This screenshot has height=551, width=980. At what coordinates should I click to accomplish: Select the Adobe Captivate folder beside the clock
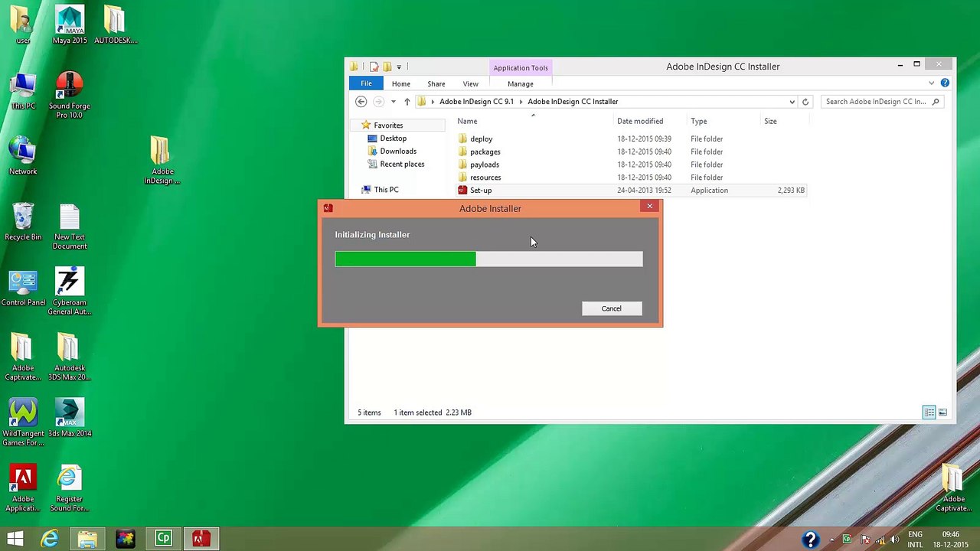[953, 488]
